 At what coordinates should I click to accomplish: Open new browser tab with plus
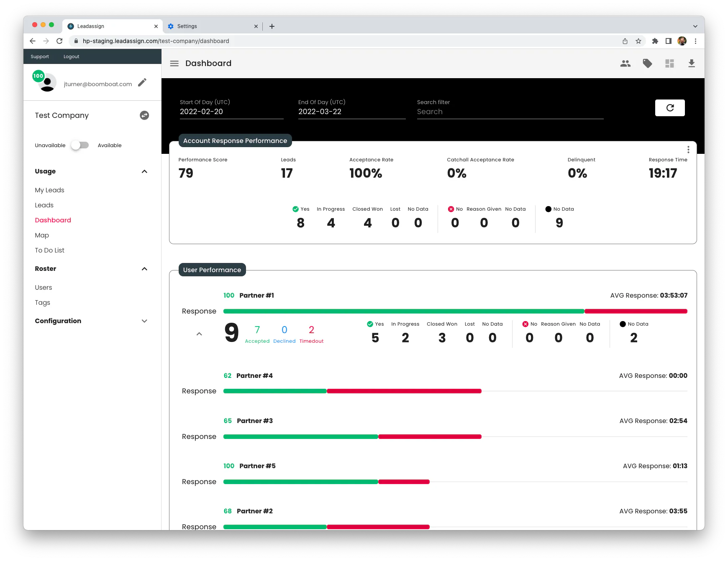tap(272, 26)
